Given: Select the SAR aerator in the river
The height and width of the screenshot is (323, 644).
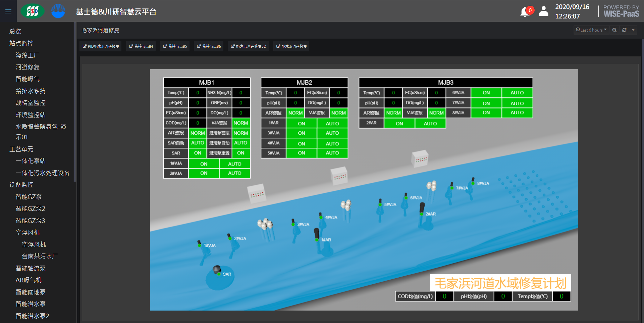Looking at the screenshot, I should pos(217,270).
